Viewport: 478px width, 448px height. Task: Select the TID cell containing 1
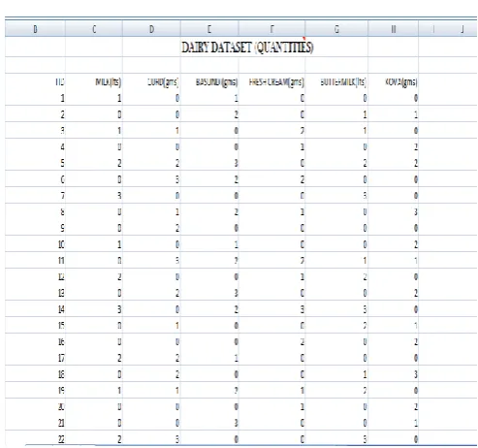[x=35, y=98]
